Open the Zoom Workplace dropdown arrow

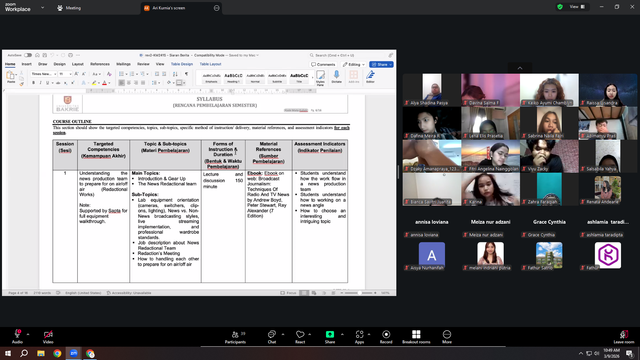42,7
